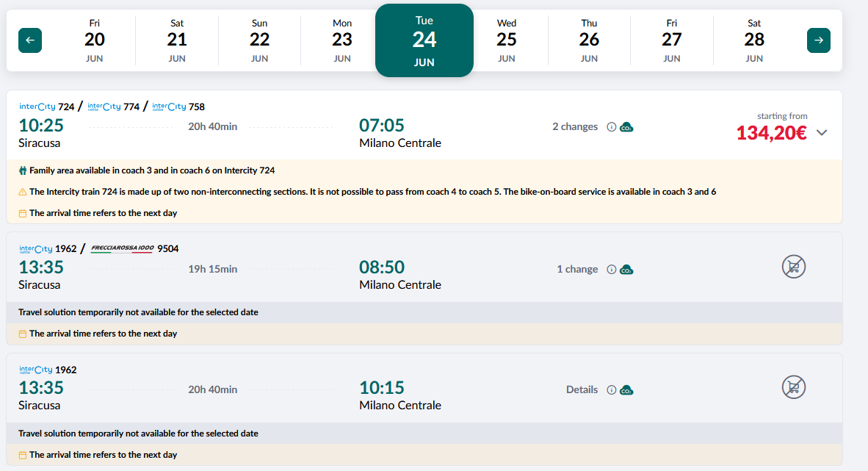Click info icon beside Details
The image size is (868, 471).
coord(611,390)
